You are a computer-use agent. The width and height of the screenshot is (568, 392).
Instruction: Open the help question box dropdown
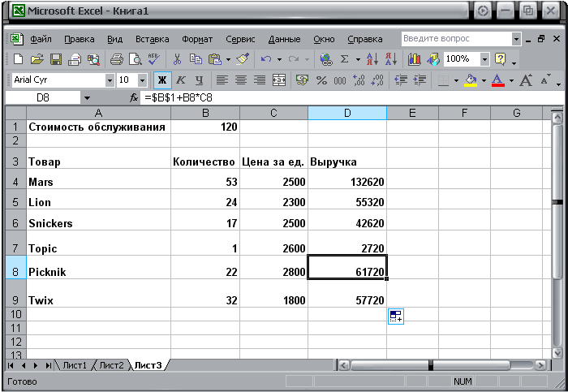tap(516, 39)
